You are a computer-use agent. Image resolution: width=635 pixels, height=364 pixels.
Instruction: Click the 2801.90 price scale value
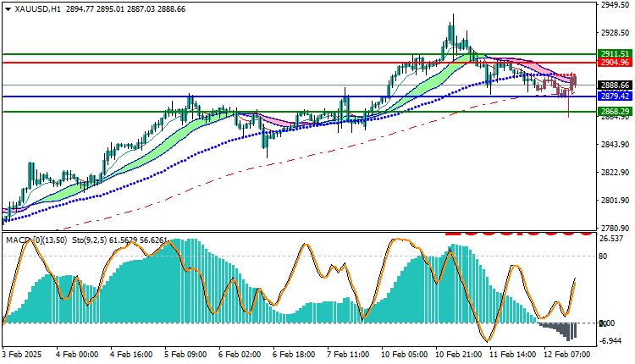click(615, 201)
